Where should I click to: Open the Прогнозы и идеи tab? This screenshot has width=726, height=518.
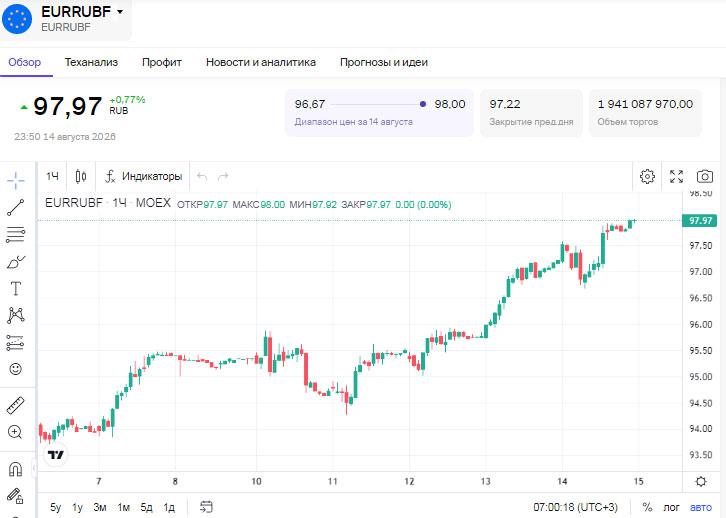tap(384, 62)
